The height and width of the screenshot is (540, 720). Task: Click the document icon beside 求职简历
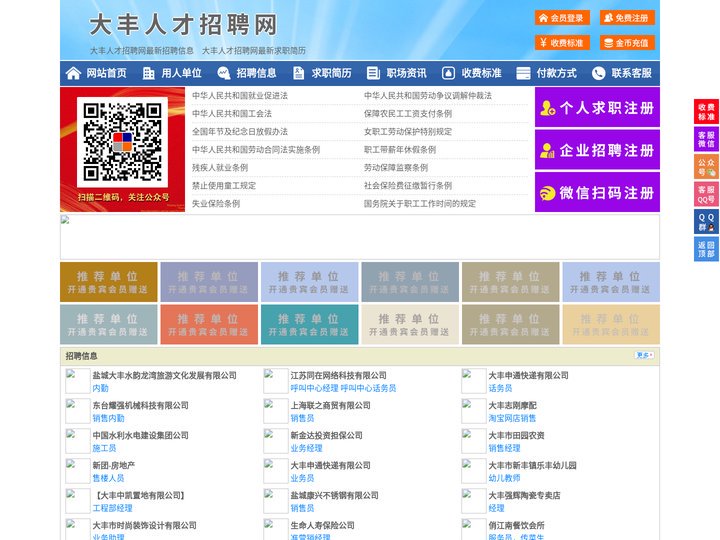pyautogui.click(x=298, y=73)
